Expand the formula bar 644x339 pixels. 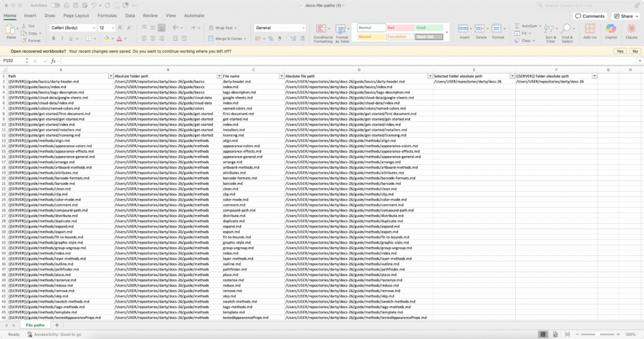click(x=640, y=61)
